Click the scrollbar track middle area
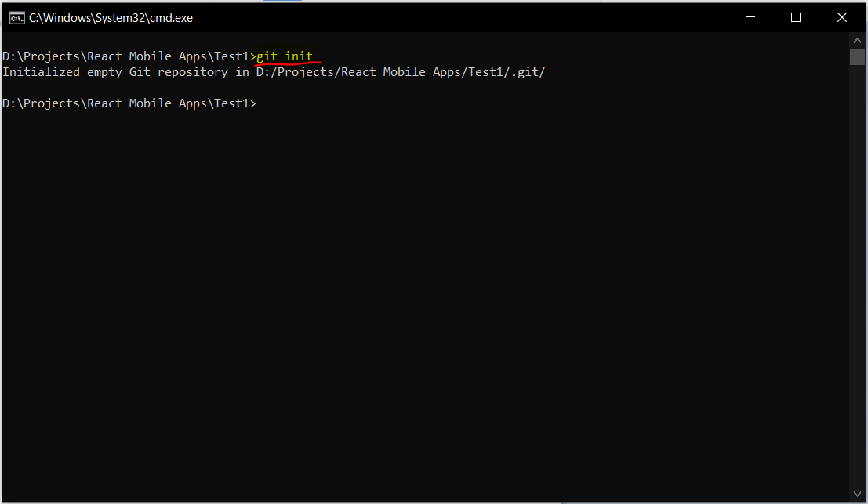 [x=857, y=274]
